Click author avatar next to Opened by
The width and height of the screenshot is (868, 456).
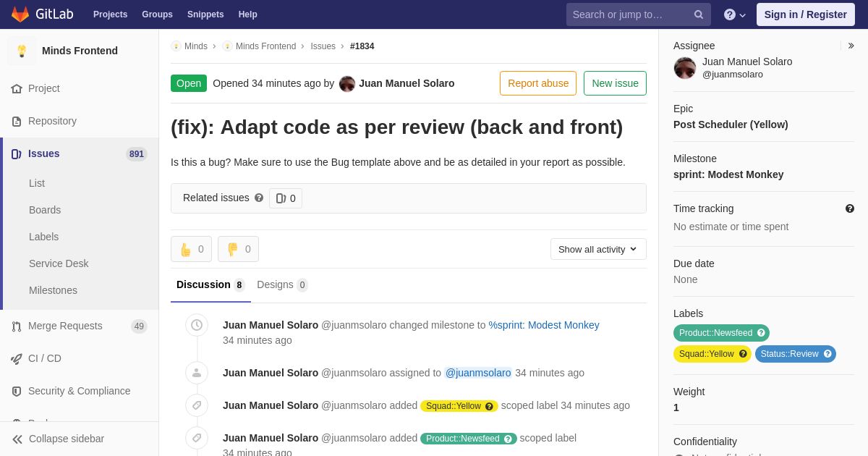347,83
